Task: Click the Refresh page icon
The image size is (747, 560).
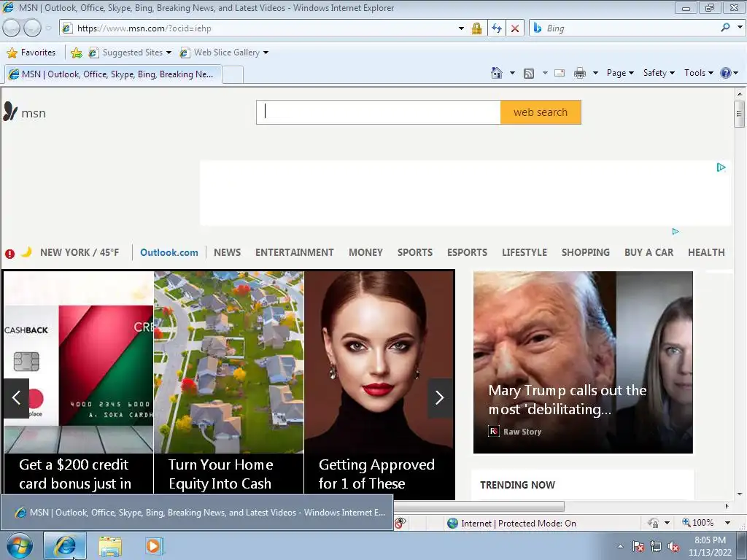Action: [496, 28]
